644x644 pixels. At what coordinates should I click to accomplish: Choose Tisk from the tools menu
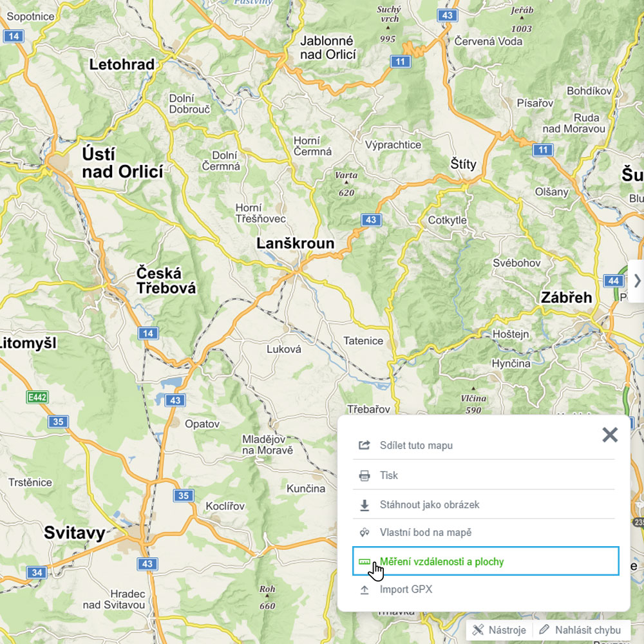point(389,476)
